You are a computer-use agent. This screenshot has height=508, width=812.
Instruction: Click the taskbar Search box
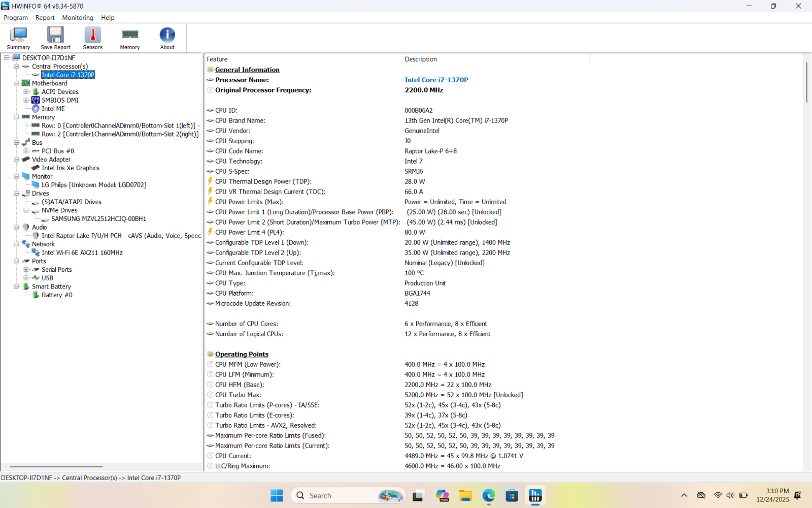348,495
